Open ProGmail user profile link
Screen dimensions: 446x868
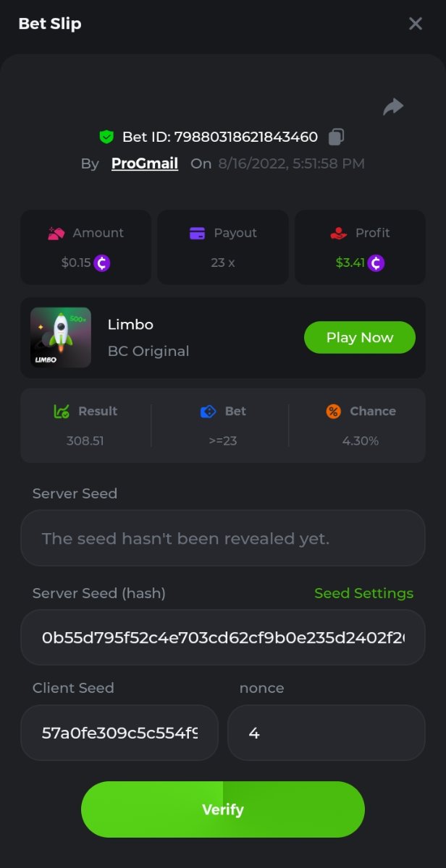click(145, 163)
